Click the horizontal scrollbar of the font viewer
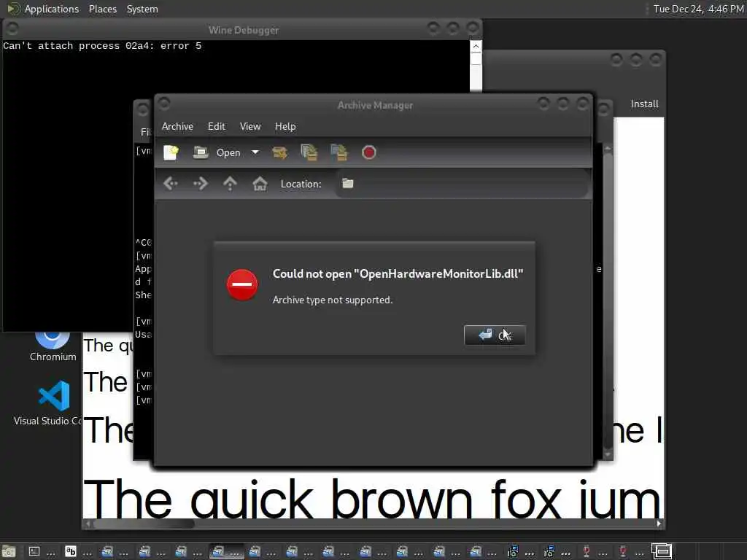The width and height of the screenshot is (747, 560). (373, 524)
